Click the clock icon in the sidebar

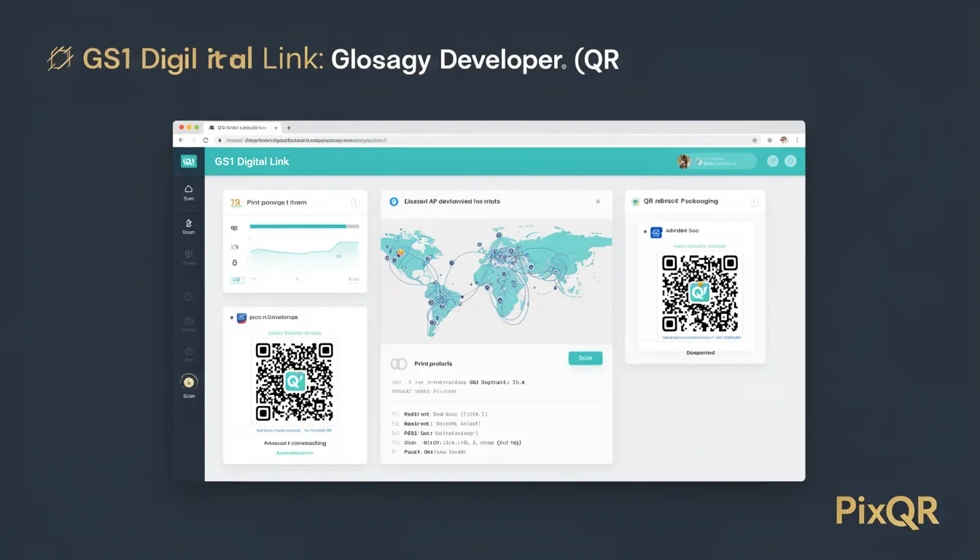(x=189, y=297)
